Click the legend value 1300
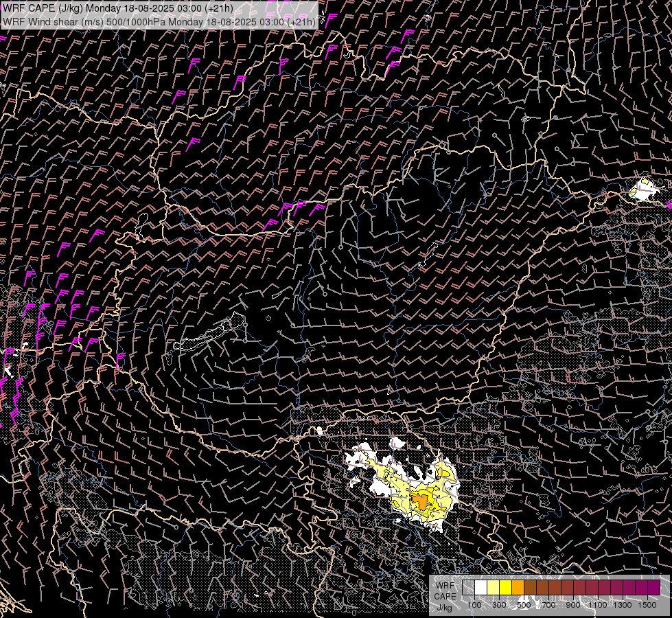Viewport: 672px width, 618px height. point(623,605)
